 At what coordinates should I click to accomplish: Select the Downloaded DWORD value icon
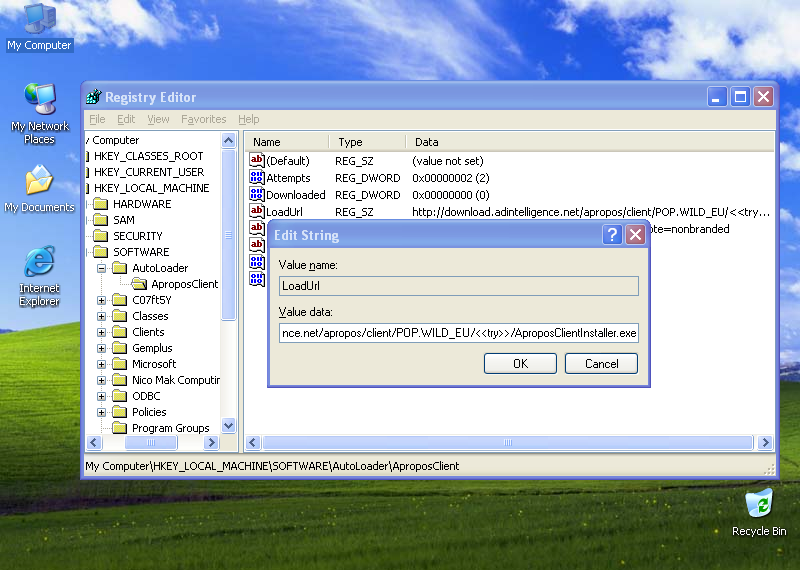pyautogui.click(x=257, y=194)
